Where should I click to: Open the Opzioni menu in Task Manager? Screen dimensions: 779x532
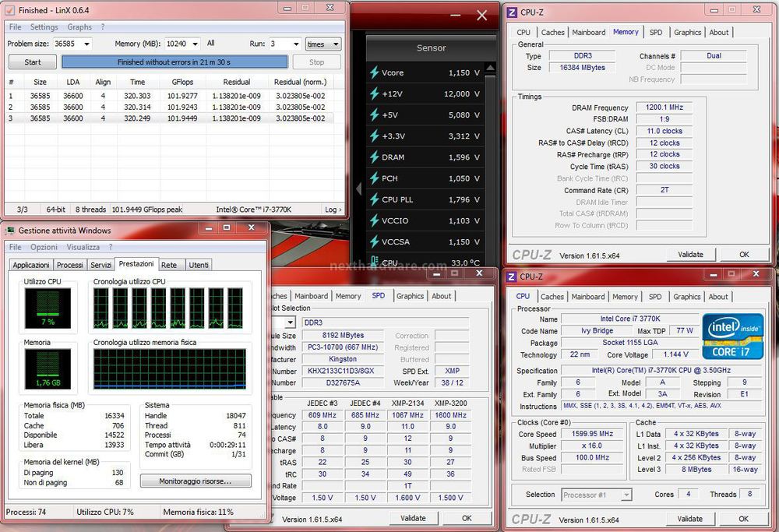coord(44,247)
